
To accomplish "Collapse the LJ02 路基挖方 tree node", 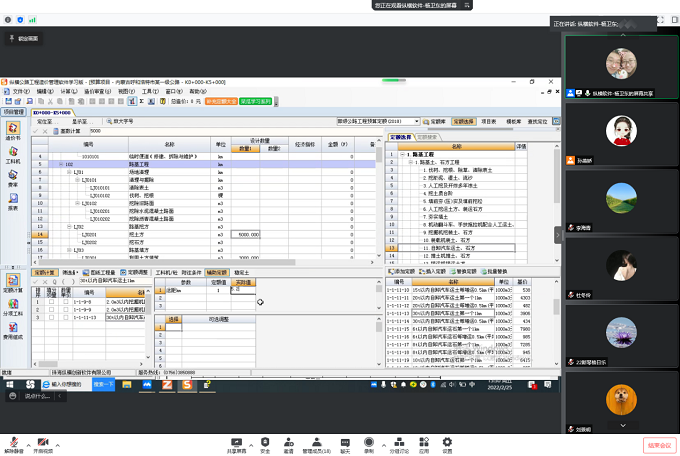I will [68, 227].
